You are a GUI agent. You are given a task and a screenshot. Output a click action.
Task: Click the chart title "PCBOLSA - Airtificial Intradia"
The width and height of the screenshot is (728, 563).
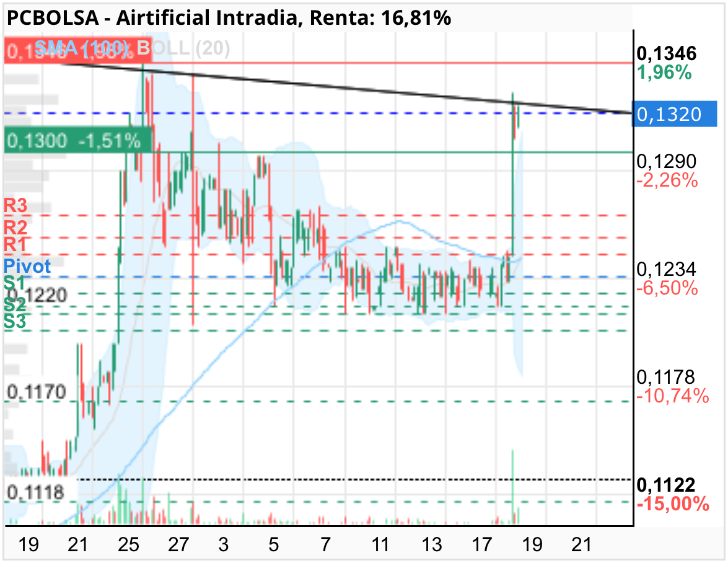pyautogui.click(x=152, y=17)
